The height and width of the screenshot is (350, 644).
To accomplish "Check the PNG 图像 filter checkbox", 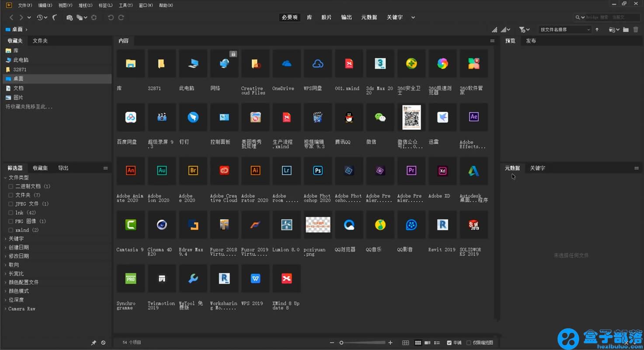I will [x=10, y=221].
